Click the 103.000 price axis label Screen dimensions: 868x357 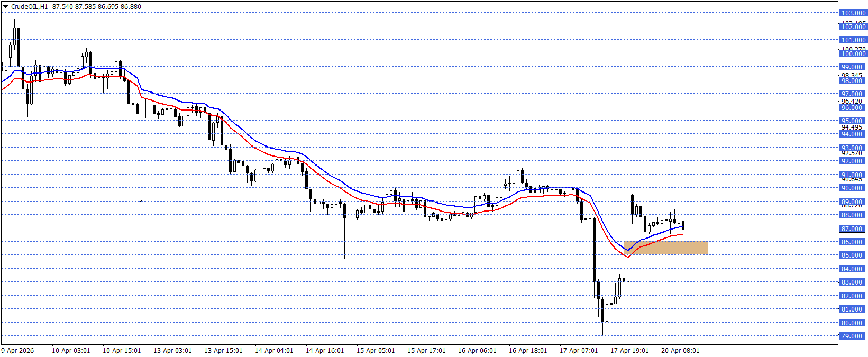point(853,13)
